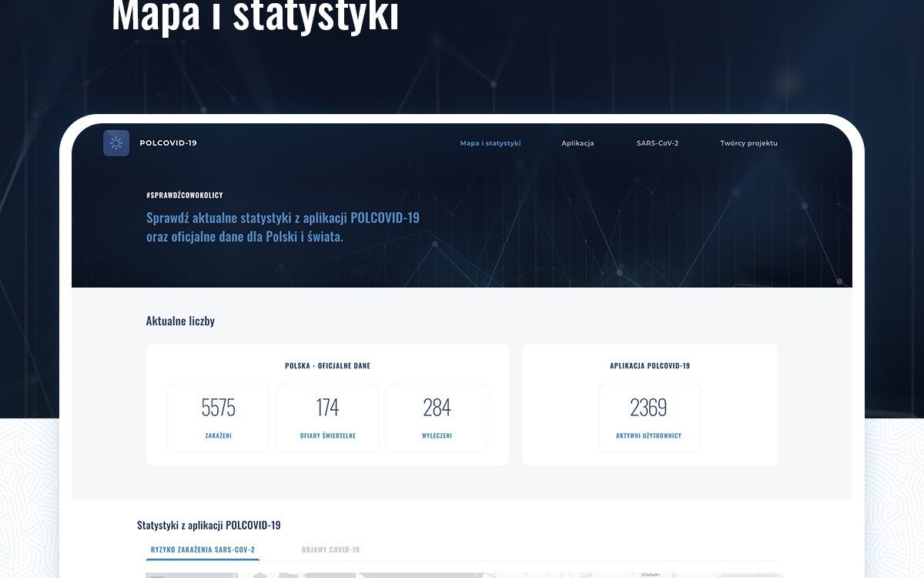Click the ZAKAŻENI statistic showing 5575

click(x=218, y=417)
